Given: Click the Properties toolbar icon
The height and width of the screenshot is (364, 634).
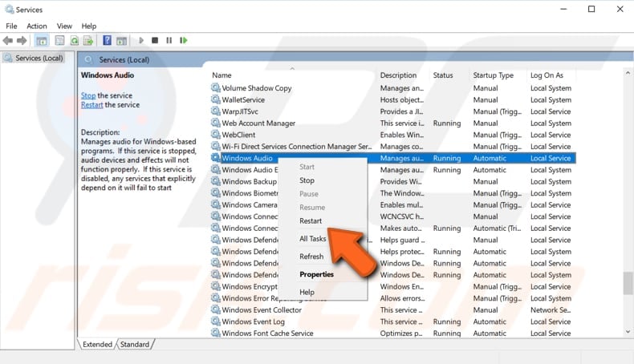Looking at the screenshot, I should tap(59, 40).
